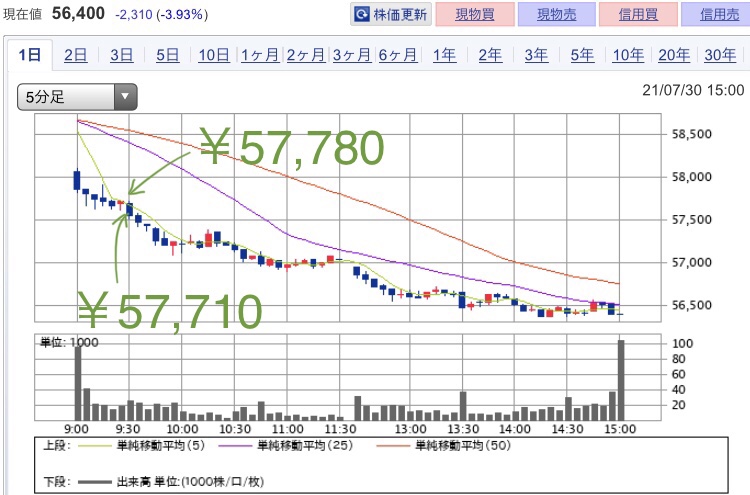Click the dropdown arrow beside 5分足
This screenshot has height=495, width=750.
coord(126,97)
